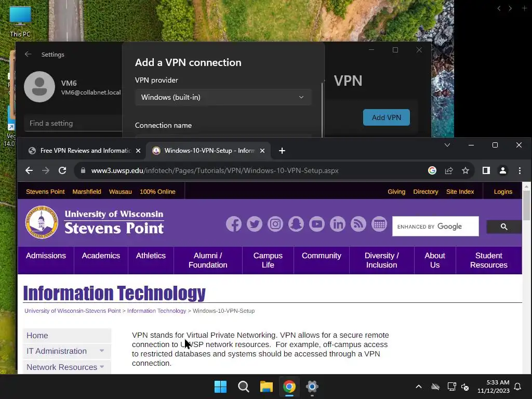
Task: Bookmark this page with the star icon
Action: pyautogui.click(x=465, y=170)
